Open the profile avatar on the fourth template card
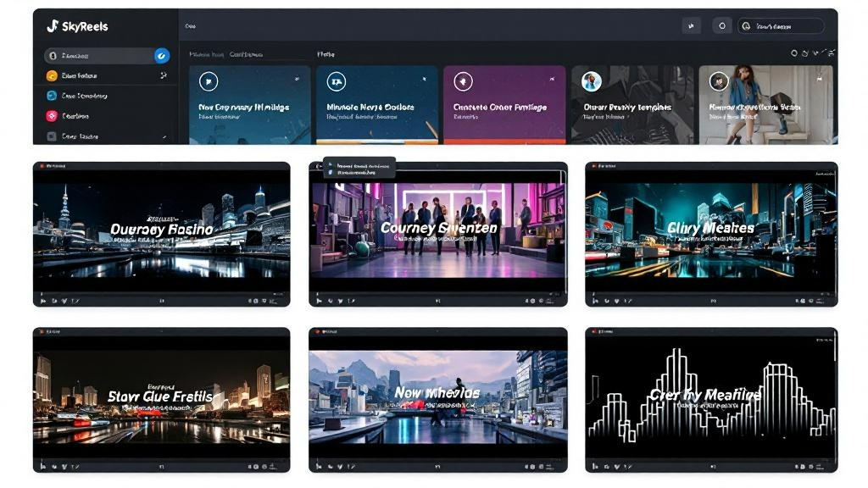868x488 pixels. (591, 81)
